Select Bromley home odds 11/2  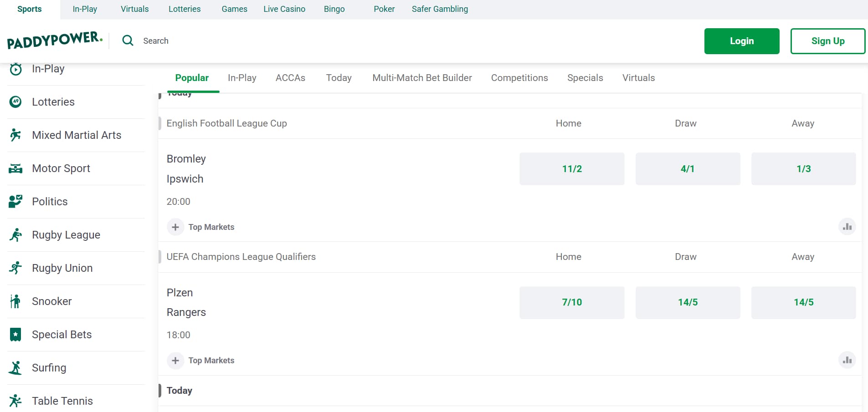(571, 169)
